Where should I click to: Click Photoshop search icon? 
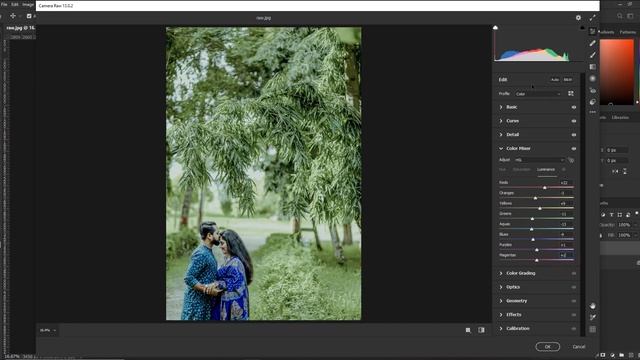click(620, 16)
